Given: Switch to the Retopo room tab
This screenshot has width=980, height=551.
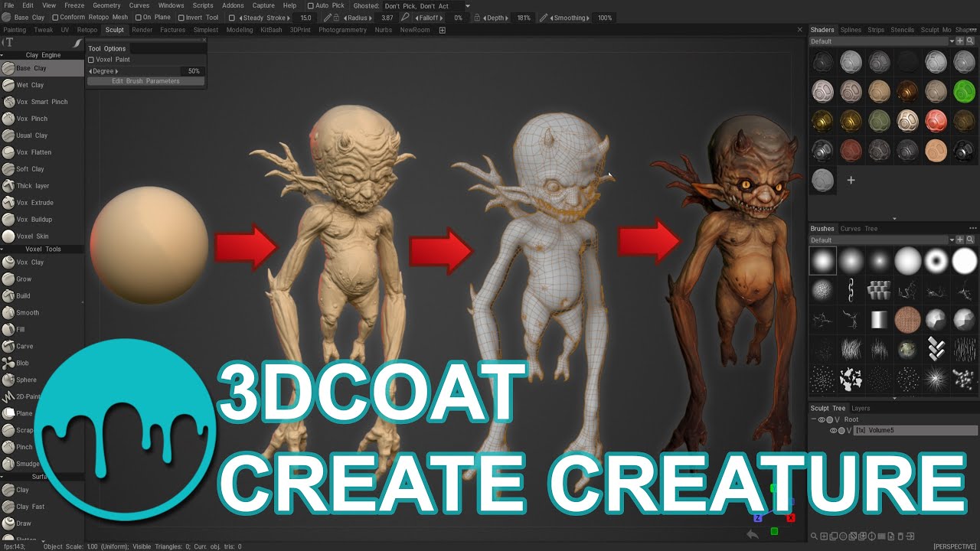Looking at the screenshot, I should (x=87, y=30).
